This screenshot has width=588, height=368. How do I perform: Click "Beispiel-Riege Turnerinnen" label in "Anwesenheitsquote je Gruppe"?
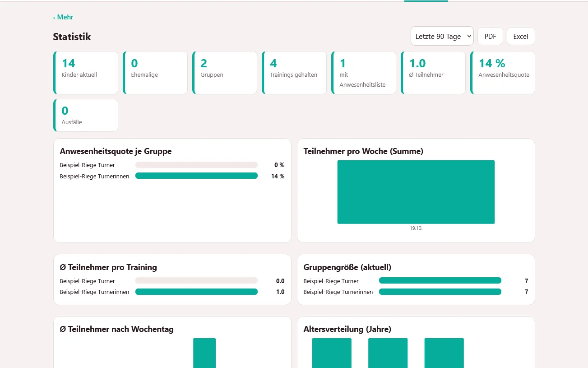94,176
